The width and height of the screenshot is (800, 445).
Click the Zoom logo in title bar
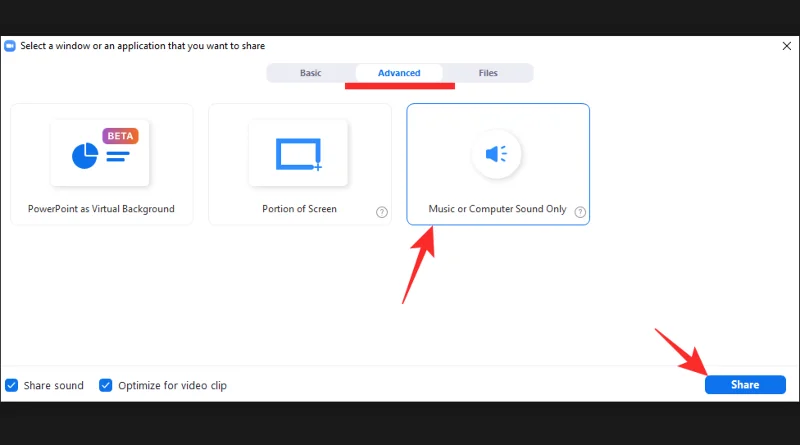click(x=10, y=46)
